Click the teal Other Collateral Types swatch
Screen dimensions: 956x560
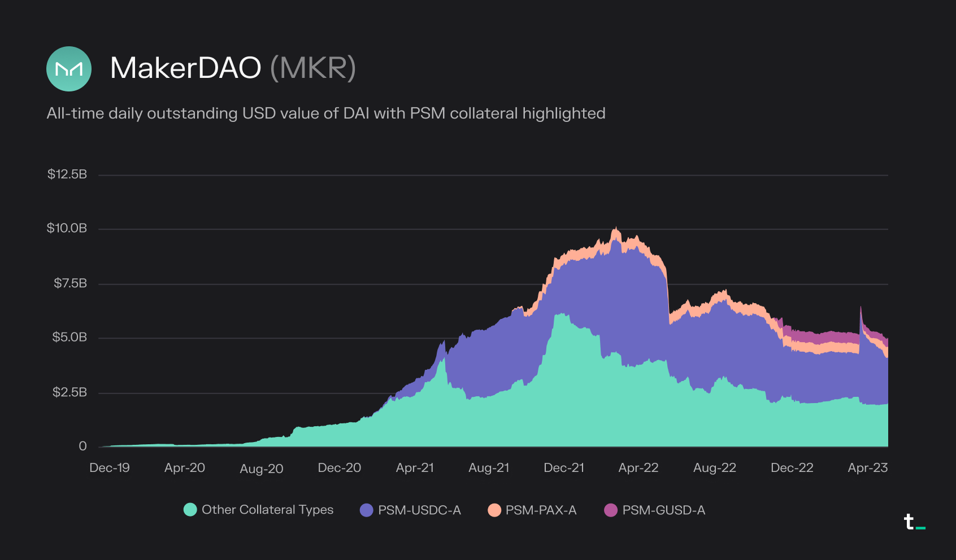(x=190, y=510)
